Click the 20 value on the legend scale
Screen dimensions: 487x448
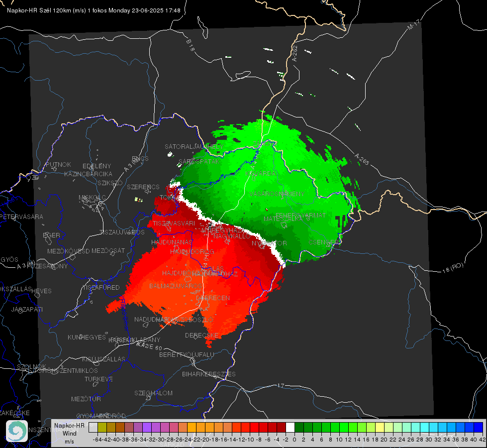pyautogui.click(x=384, y=440)
